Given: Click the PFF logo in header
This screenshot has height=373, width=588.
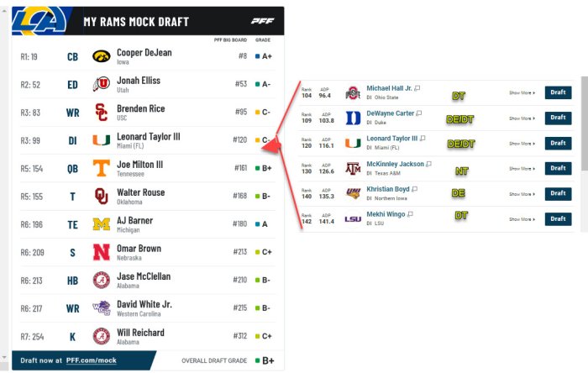Looking at the screenshot, I should [x=261, y=21].
